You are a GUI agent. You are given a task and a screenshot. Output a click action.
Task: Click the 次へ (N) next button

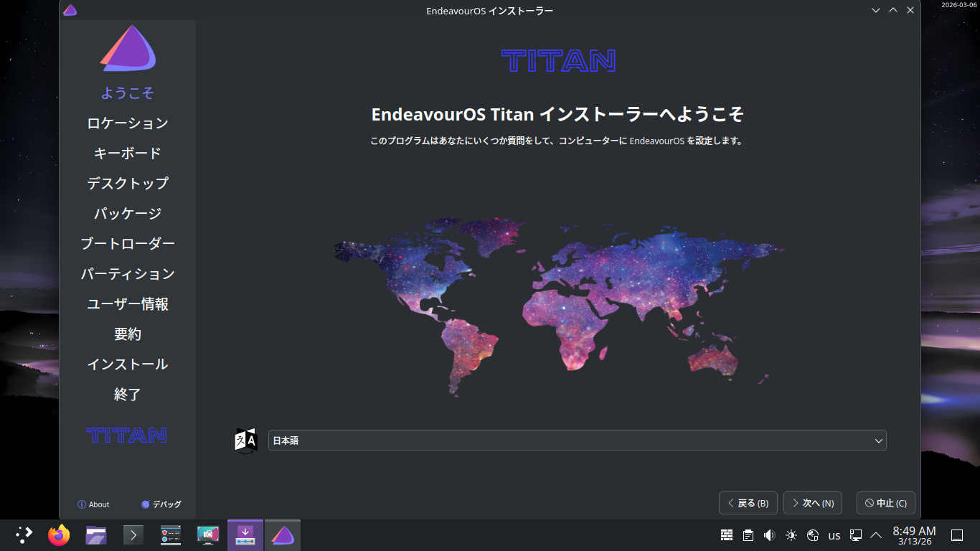813,503
